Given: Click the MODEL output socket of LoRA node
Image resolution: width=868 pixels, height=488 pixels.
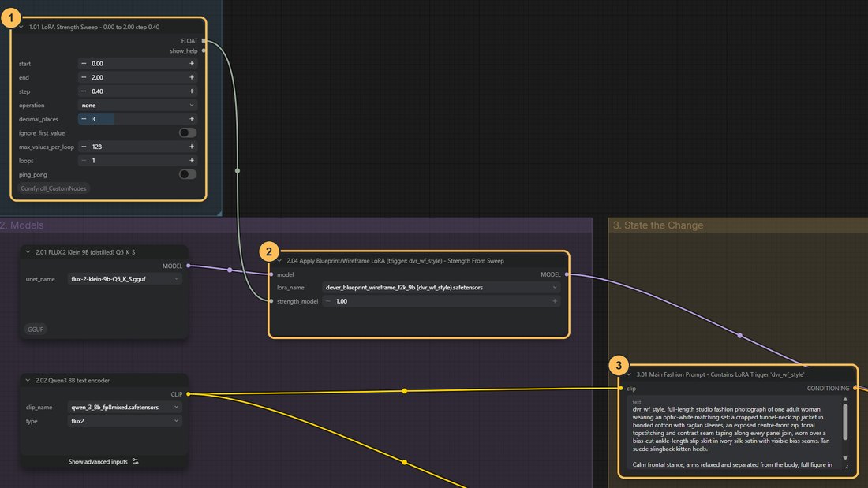Looking at the screenshot, I should (x=567, y=274).
